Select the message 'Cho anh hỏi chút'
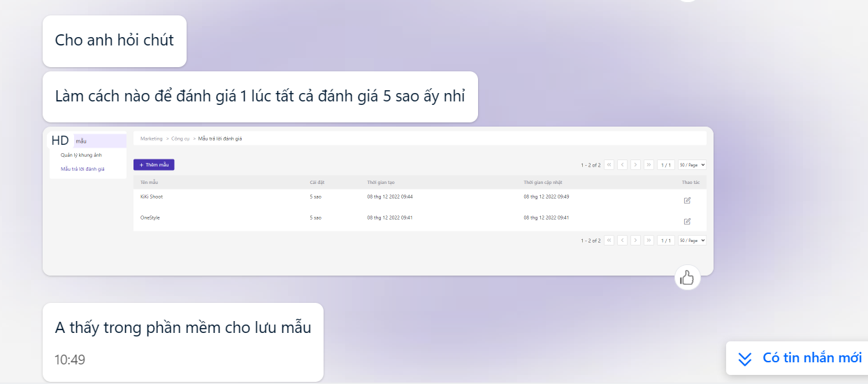Screen dimensions: 868x384 tap(115, 41)
